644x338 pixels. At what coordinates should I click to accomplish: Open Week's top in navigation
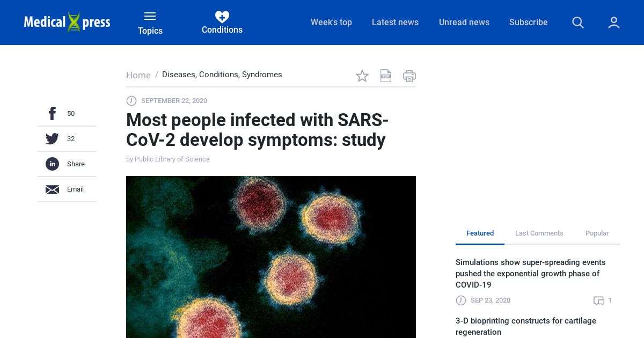click(x=332, y=23)
